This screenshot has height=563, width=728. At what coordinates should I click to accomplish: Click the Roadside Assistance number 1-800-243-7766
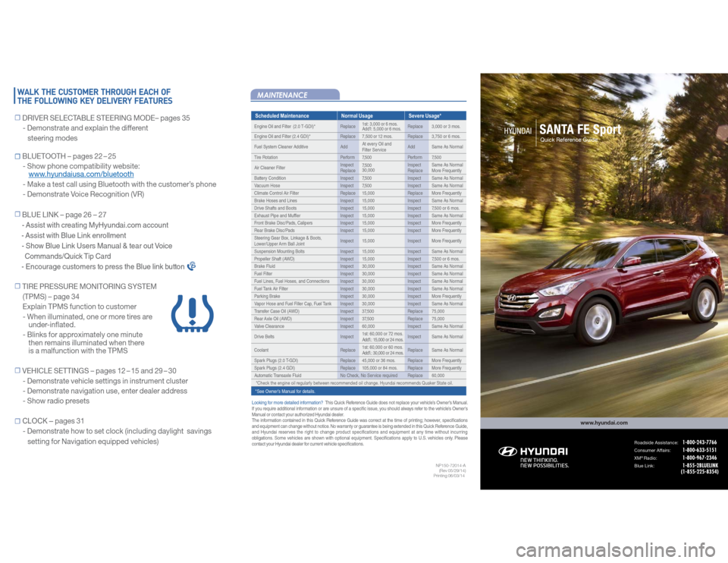click(699, 442)
